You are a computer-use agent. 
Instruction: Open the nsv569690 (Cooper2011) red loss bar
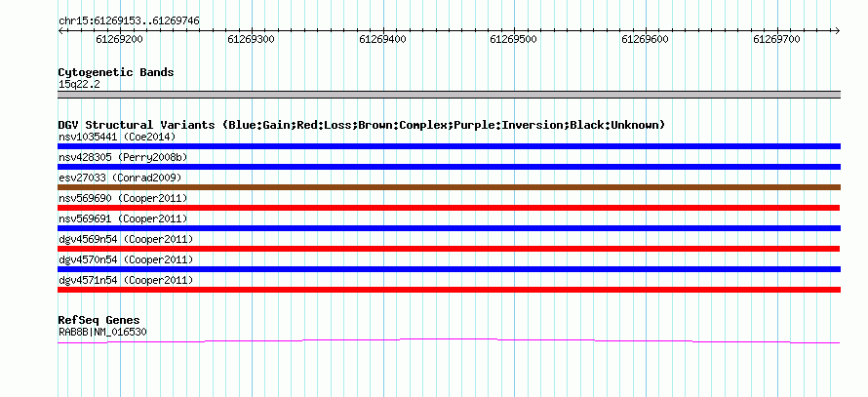point(449,208)
